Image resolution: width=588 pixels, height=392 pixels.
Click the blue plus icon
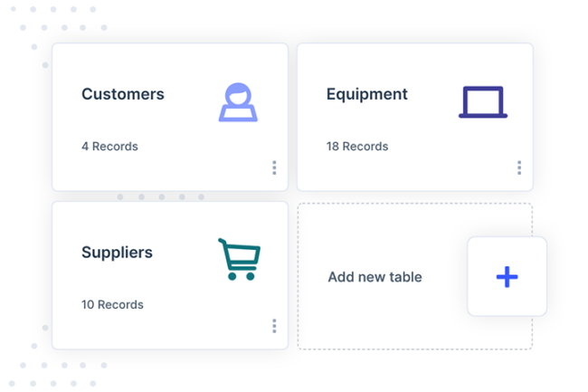[507, 277]
